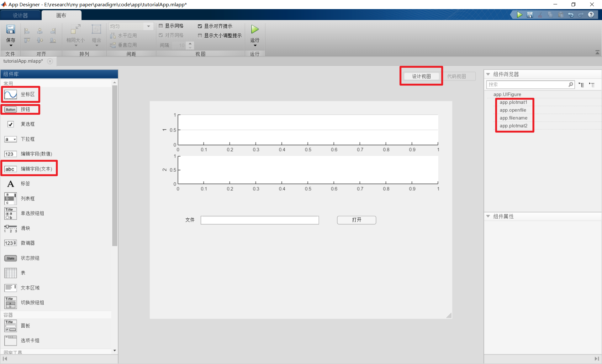This screenshot has height=364, width=602.
Task: Disable the 显示对齐提示 checkbox
Action: click(x=200, y=26)
